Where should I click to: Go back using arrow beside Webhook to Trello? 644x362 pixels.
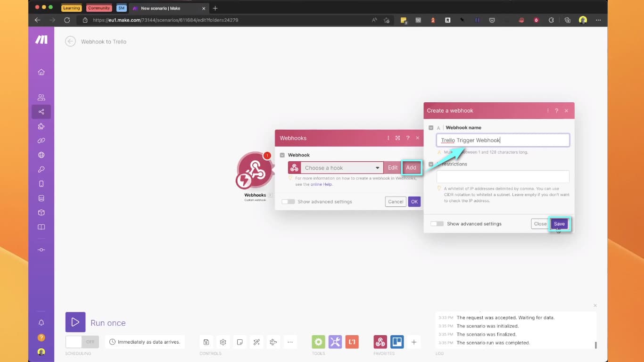(70, 41)
